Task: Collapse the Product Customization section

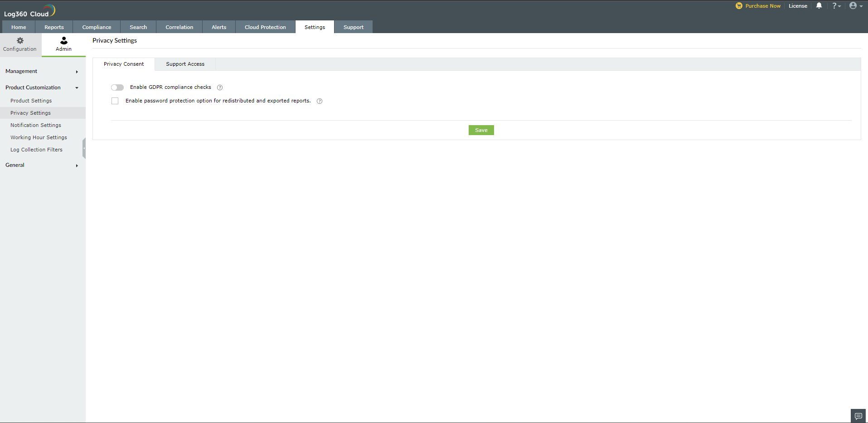Action: point(43,88)
